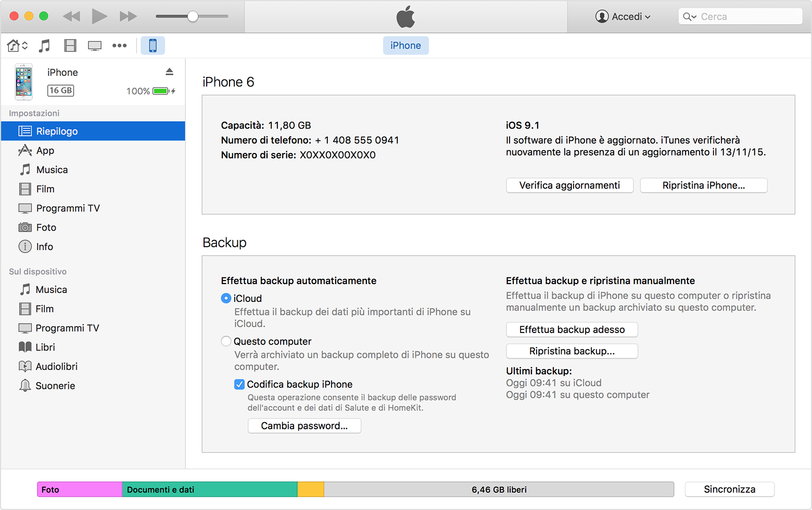
Task: Click the battery 100% indicator
Action: [x=151, y=91]
